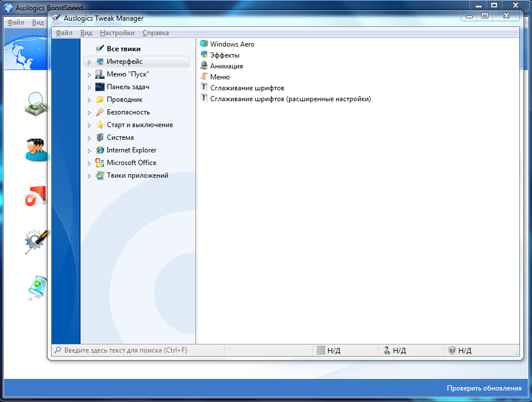The height and width of the screenshot is (402, 532).
Task: Click the Безопасность key icon
Action: [100, 112]
